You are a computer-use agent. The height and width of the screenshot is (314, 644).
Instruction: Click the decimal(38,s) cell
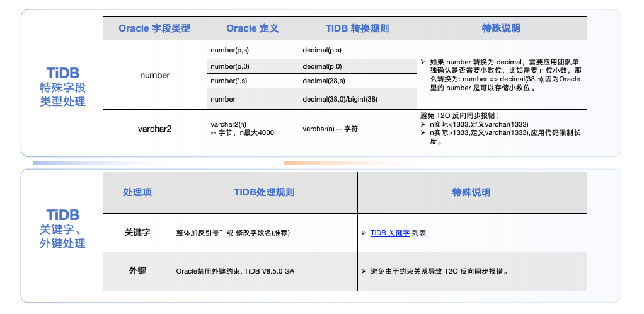[x=357, y=81]
